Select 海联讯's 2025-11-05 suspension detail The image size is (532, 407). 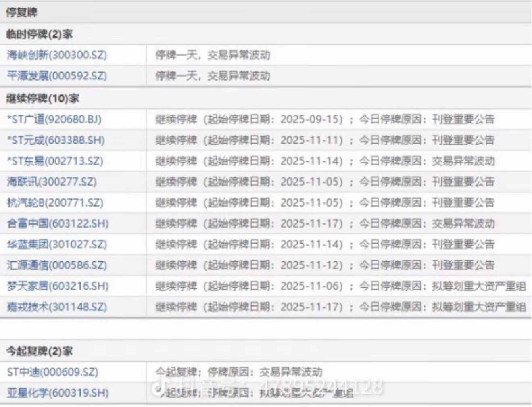coord(325,182)
